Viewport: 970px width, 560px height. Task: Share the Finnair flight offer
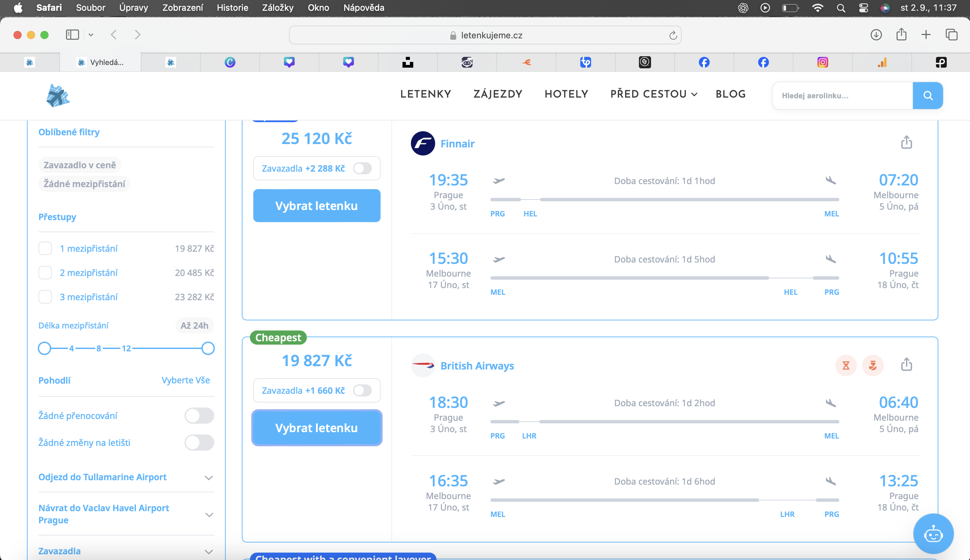(906, 142)
